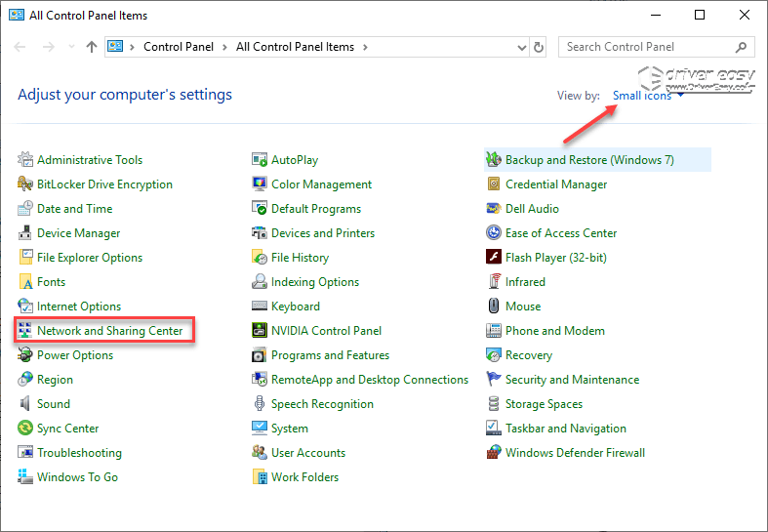Open Security and Maintenance
The height and width of the screenshot is (532, 768).
572,380
